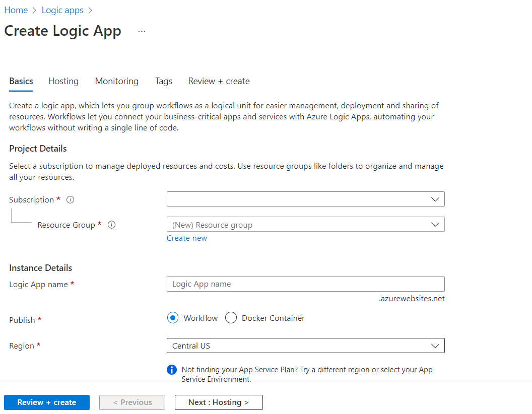Screen dimensions: 532x414
Task: Open the ellipsis menu beside Create Logic App
Action: click(x=142, y=32)
